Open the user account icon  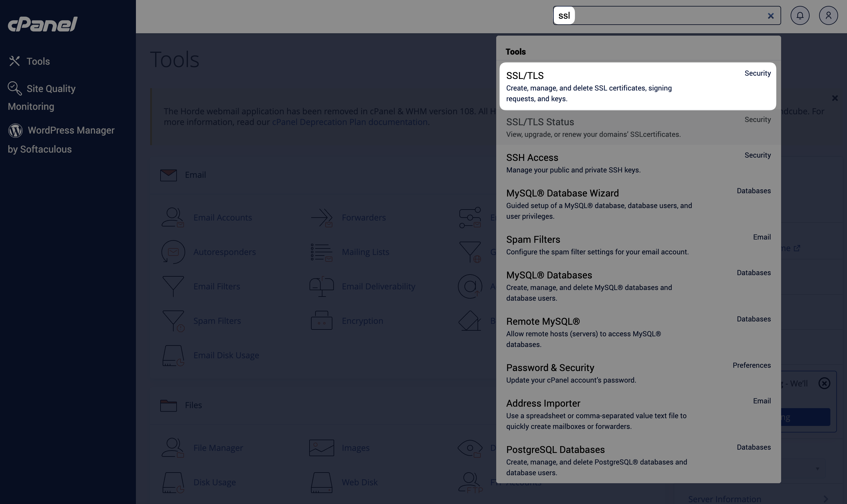(x=828, y=15)
